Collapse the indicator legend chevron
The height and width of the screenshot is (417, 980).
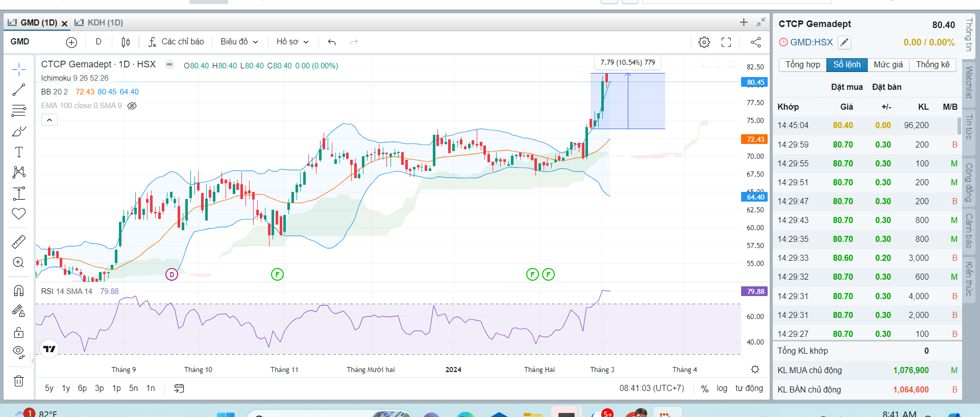(50, 120)
